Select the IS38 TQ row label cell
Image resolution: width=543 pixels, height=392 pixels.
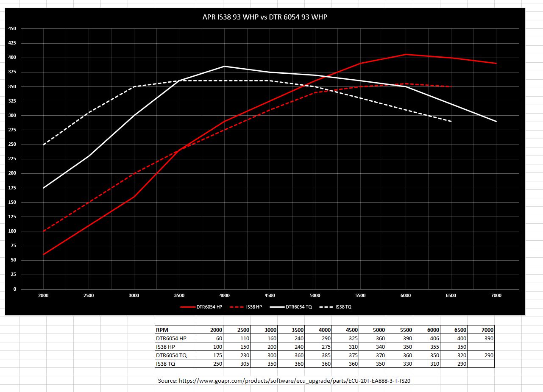pyautogui.click(x=175, y=364)
